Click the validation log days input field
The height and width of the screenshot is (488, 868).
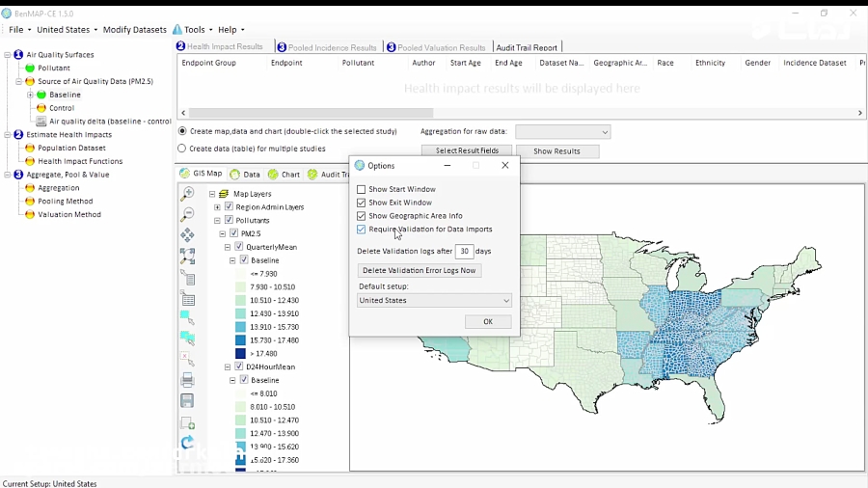(x=464, y=251)
